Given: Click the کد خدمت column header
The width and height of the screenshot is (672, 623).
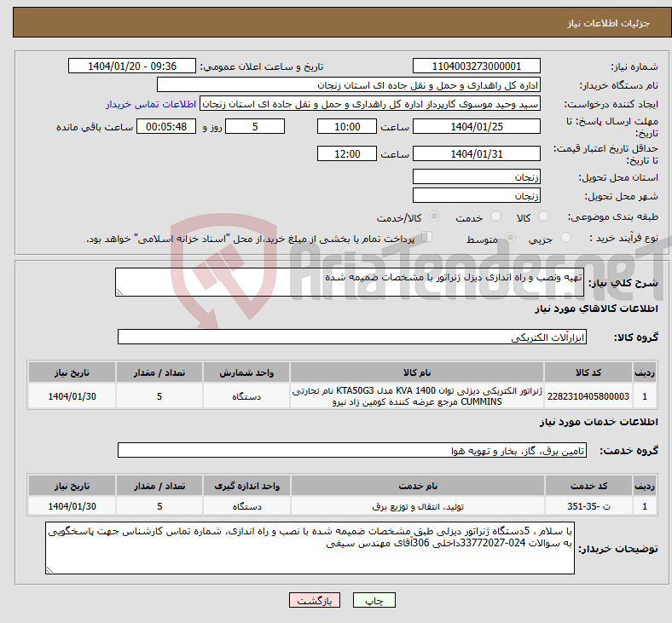Looking at the screenshot, I should coord(589,486).
